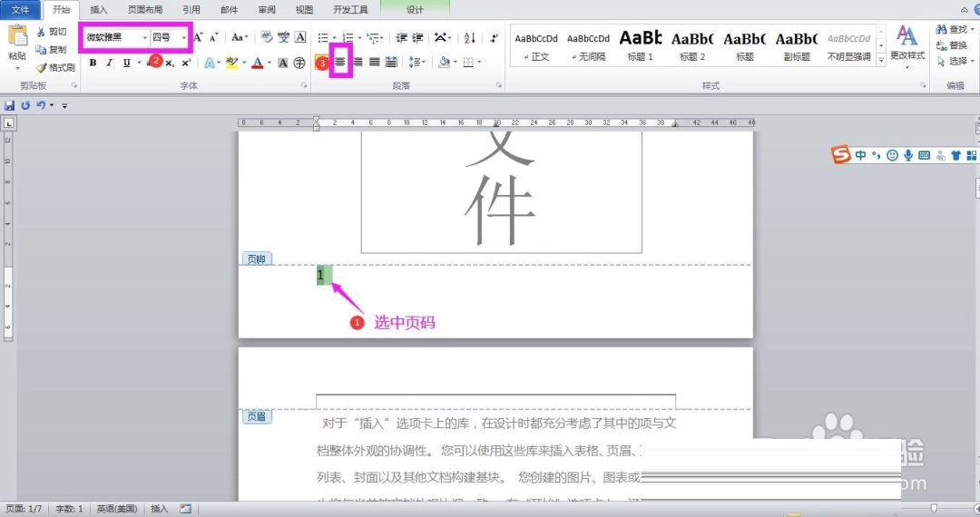Open the phonetic guide (拼音) icon
Image resolution: width=980 pixels, height=517 pixels.
click(x=284, y=37)
